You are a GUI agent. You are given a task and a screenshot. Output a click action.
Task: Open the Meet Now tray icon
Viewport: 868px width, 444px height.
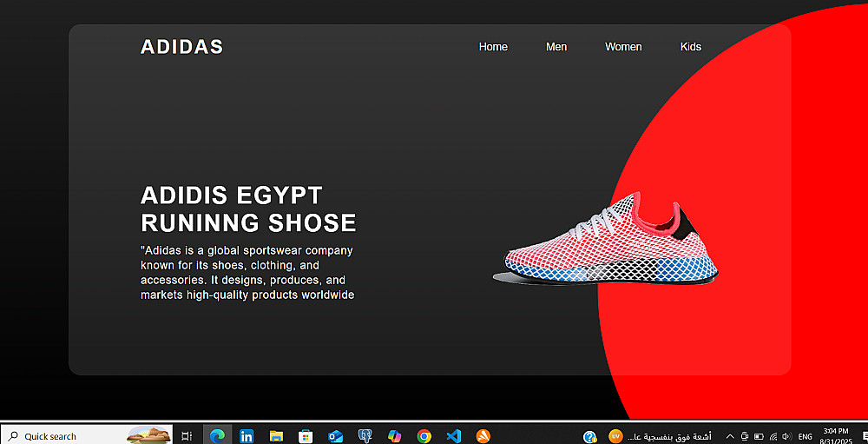(x=745, y=437)
